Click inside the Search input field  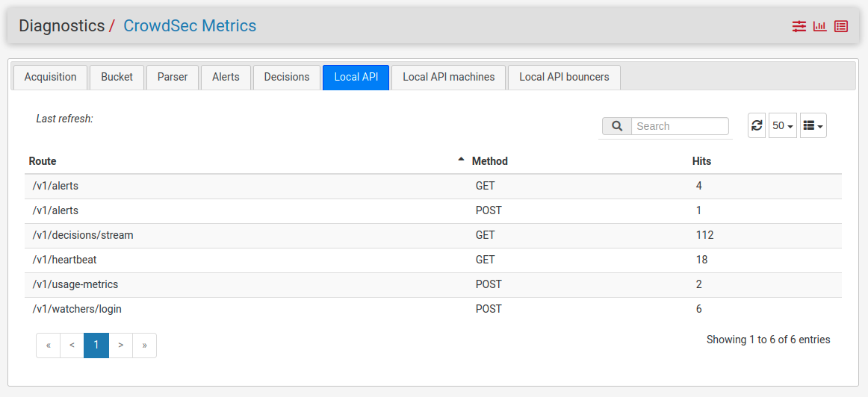click(680, 126)
